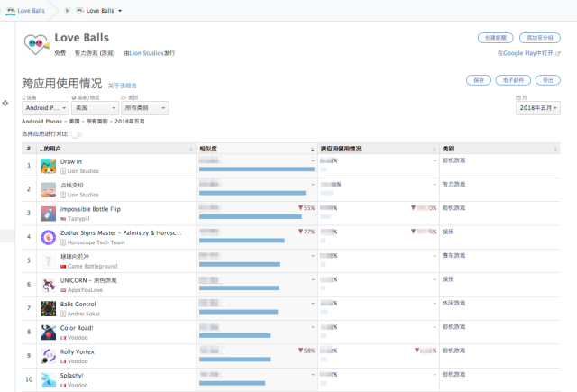Open the Android Phone device dropdown
The image size is (577, 392).
pos(45,108)
